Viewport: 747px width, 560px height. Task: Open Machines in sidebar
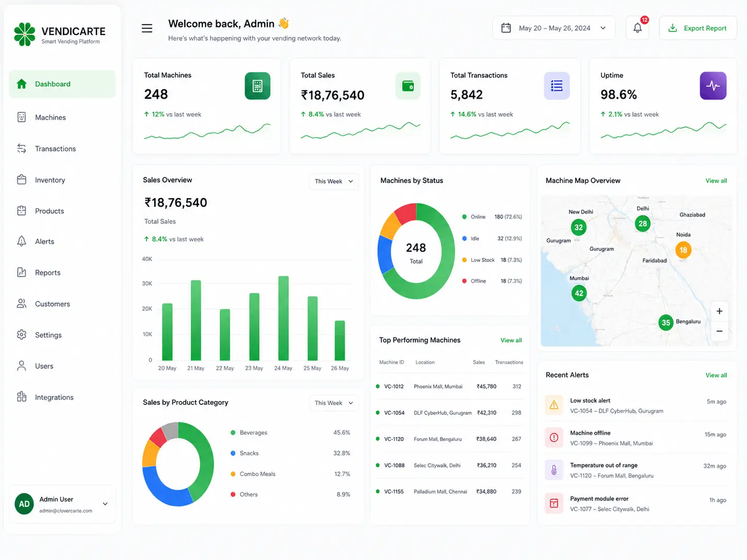(x=62, y=117)
